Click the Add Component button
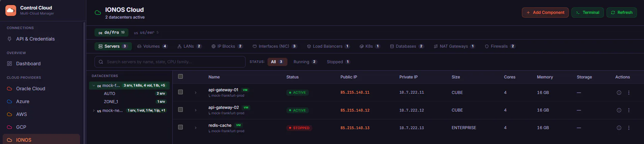The width and height of the screenshot is (644, 144). click(545, 13)
